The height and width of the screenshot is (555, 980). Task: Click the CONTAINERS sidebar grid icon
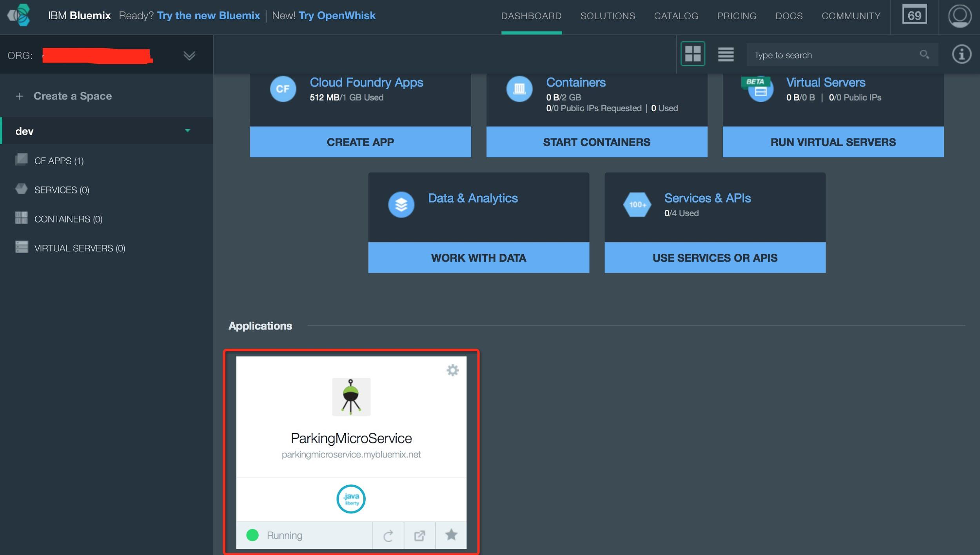[22, 218]
